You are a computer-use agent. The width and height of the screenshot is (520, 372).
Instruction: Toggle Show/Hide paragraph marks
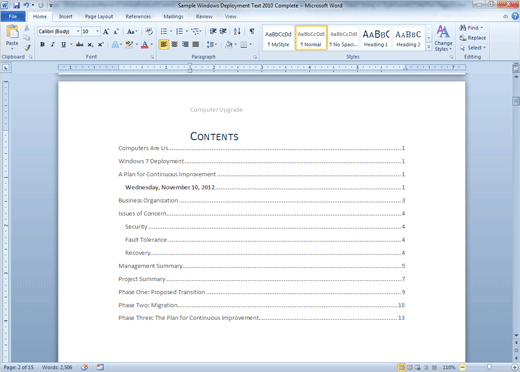coord(252,31)
